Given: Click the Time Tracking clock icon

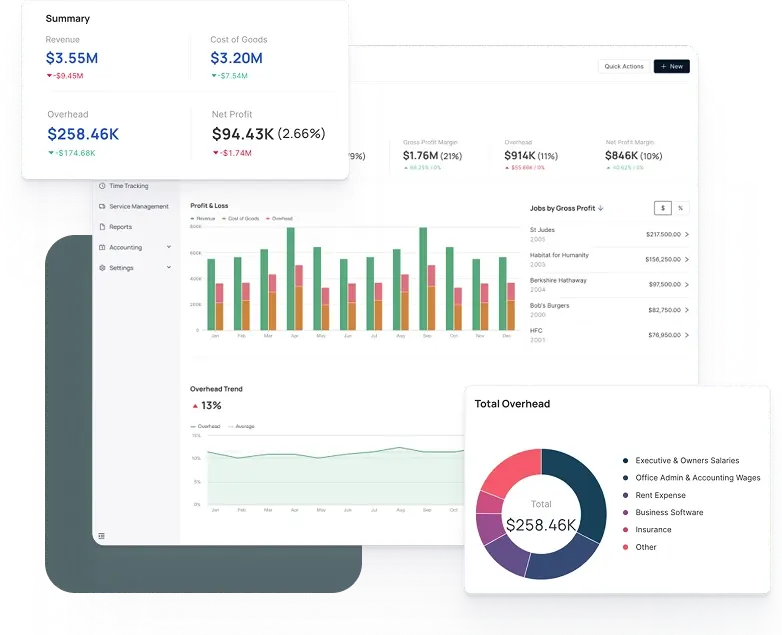Looking at the screenshot, I should (102, 186).
